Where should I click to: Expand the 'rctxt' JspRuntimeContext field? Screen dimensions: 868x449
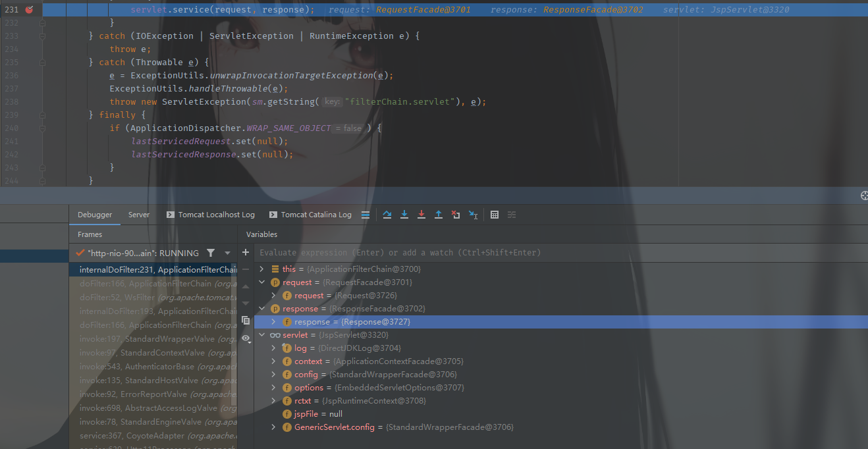(x=273, y=401)
